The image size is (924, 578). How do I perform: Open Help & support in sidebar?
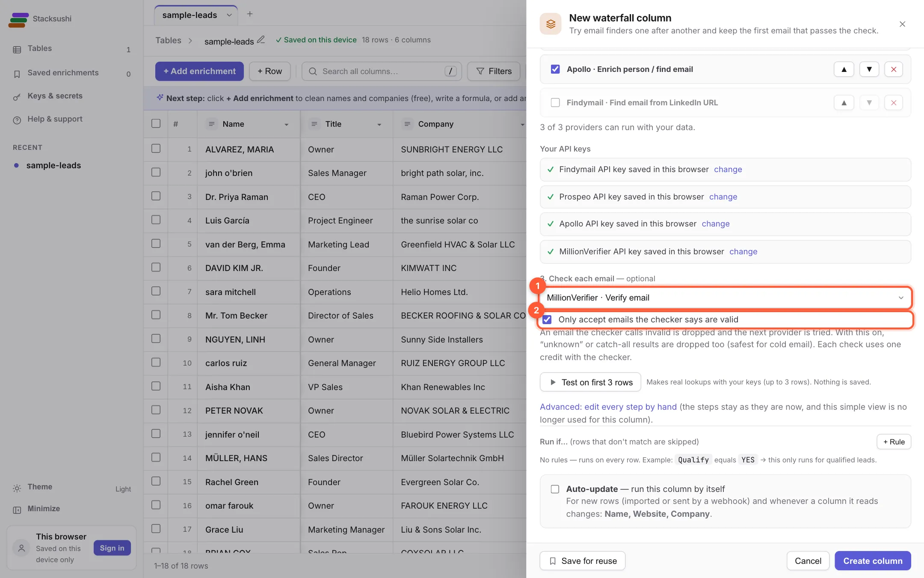(x=71, y=119)
